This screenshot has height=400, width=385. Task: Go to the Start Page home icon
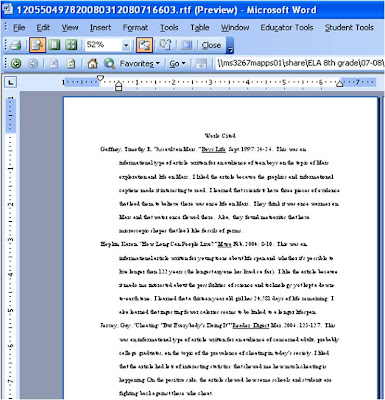92,63
